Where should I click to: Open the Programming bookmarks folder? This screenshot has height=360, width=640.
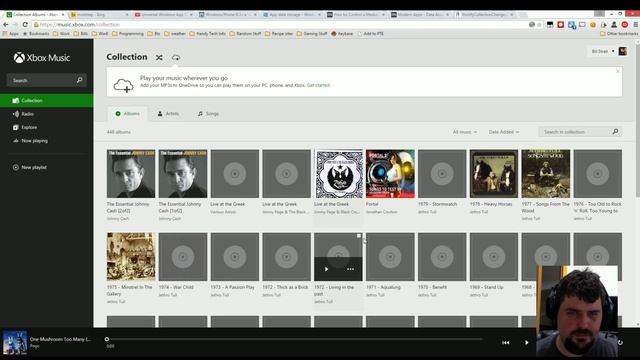[x=128, y=34]
